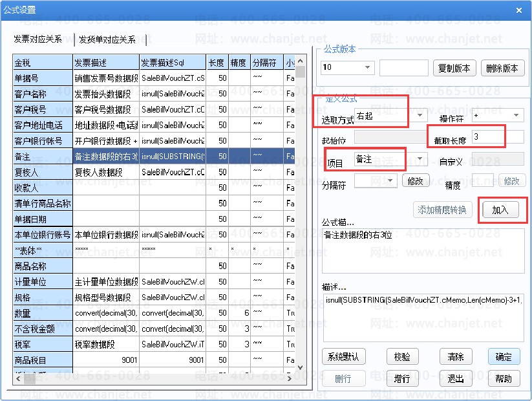This screenshot has width=532, height=401.
Task: Click the horizontal scroll left arrow
Action: pos(18,378)
